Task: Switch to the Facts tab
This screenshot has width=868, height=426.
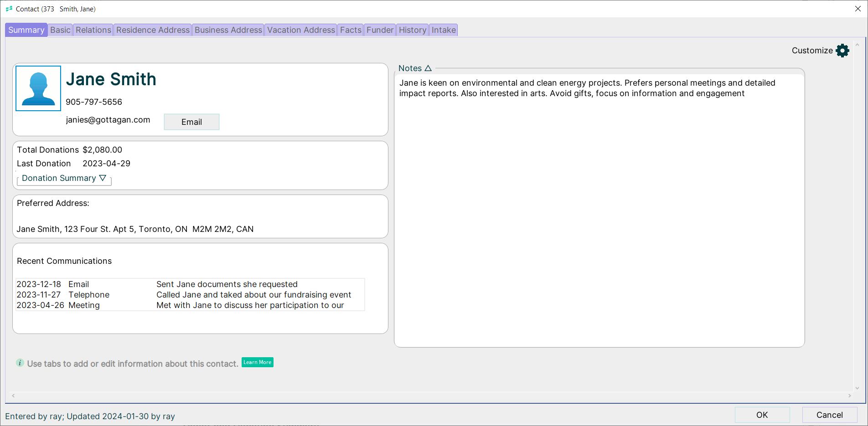Action: [351, 30]
